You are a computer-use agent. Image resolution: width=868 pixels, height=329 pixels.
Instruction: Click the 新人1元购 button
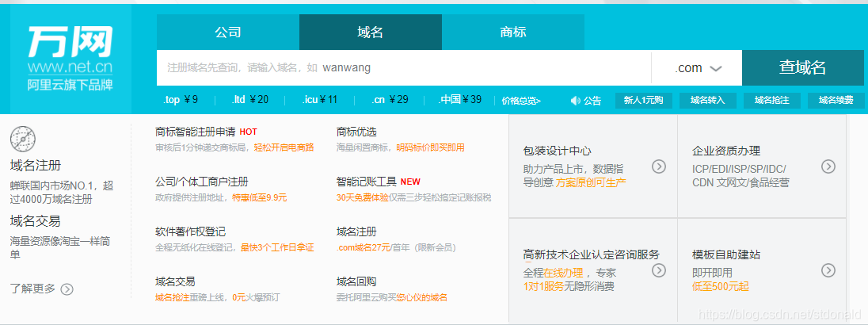(x=643, y=100)
